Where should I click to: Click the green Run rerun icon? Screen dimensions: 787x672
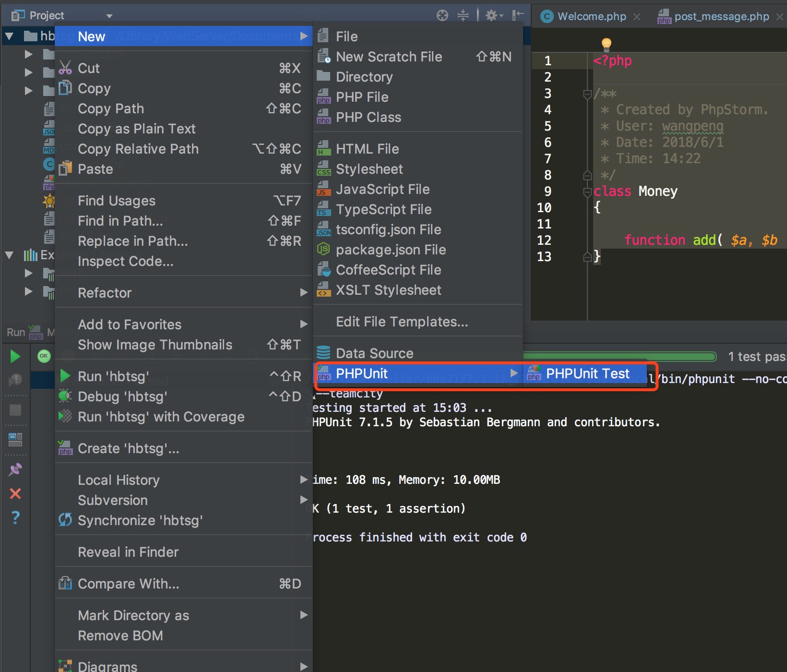(15, 356)
